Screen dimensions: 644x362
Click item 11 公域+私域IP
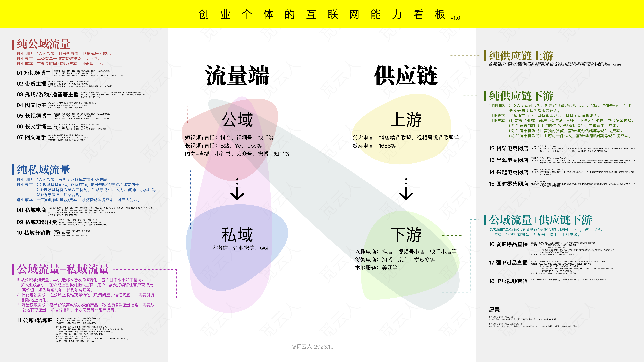point(35,320)
